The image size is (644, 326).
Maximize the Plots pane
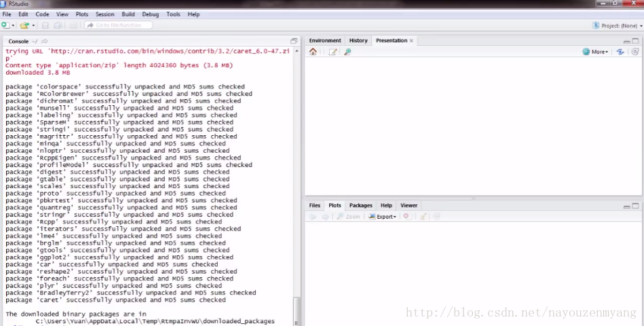(635, 206)
